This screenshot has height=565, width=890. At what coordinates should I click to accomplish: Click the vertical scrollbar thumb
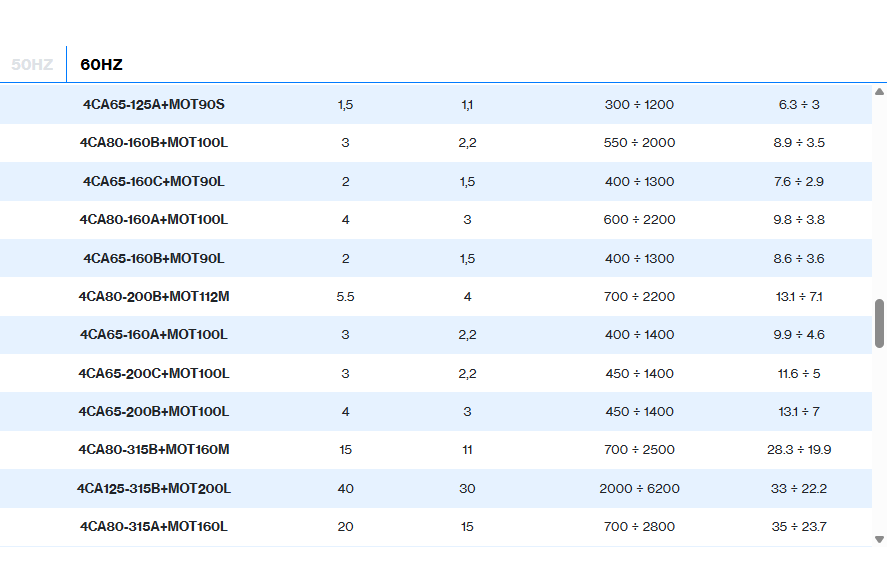pyautogui.click(x=879, y=323)
